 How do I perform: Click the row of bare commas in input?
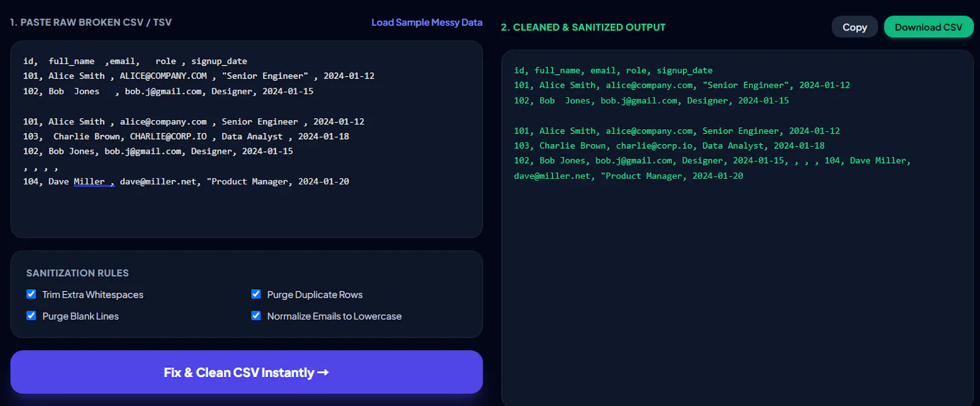point(41,167)
